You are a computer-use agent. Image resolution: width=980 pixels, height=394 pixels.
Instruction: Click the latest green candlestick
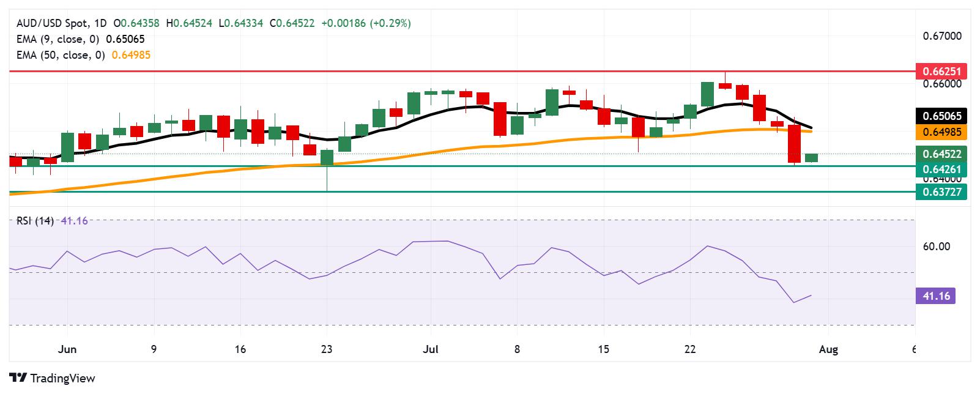click(811, 158)
